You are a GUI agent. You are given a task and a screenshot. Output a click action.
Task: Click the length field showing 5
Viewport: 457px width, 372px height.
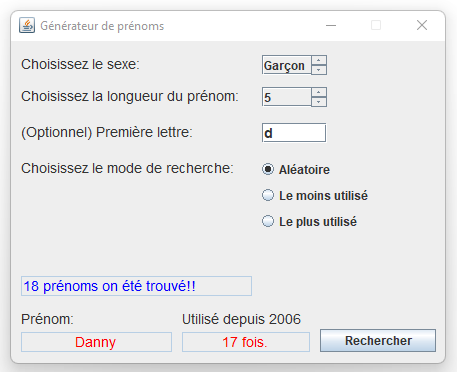point(287,97)
